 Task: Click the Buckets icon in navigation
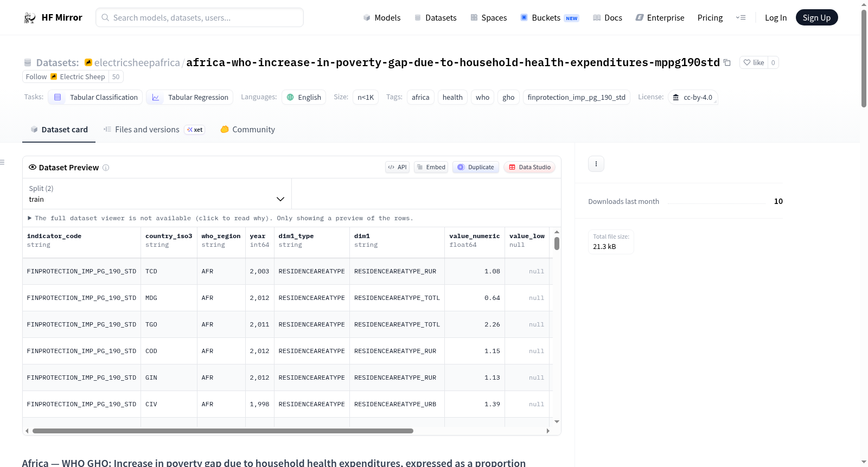[x=524, y=17]
